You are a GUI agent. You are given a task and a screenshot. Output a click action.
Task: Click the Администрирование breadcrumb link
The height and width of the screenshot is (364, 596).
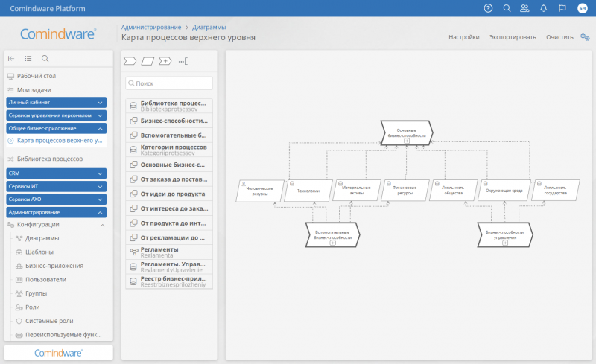(150, 27)
